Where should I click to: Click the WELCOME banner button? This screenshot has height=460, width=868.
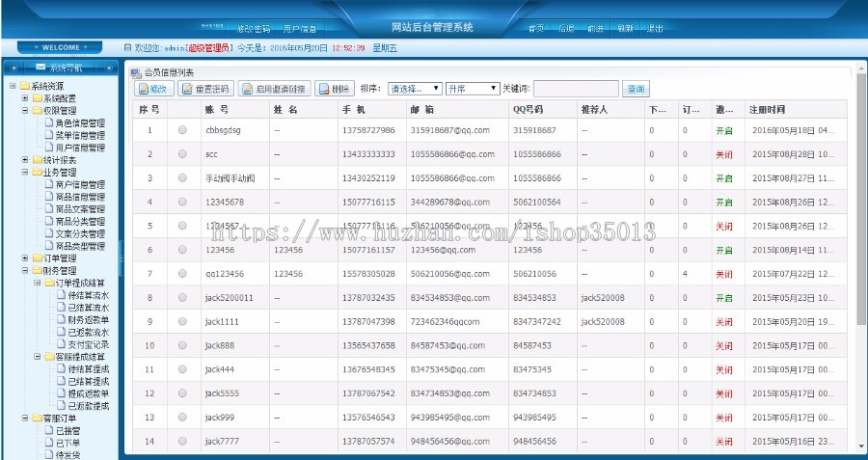pos(60,47)
